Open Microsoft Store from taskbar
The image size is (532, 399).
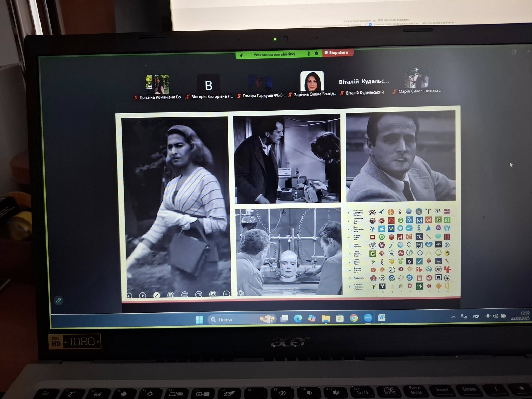340,318
